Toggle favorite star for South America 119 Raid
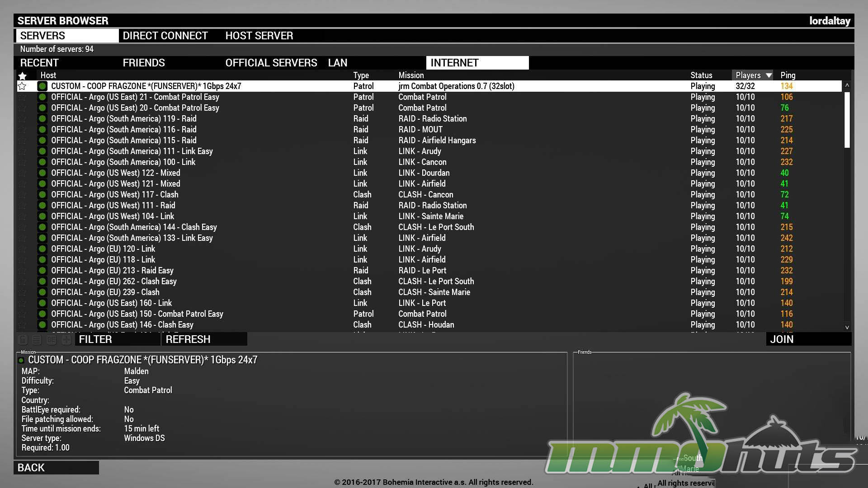 coord(22,119)
